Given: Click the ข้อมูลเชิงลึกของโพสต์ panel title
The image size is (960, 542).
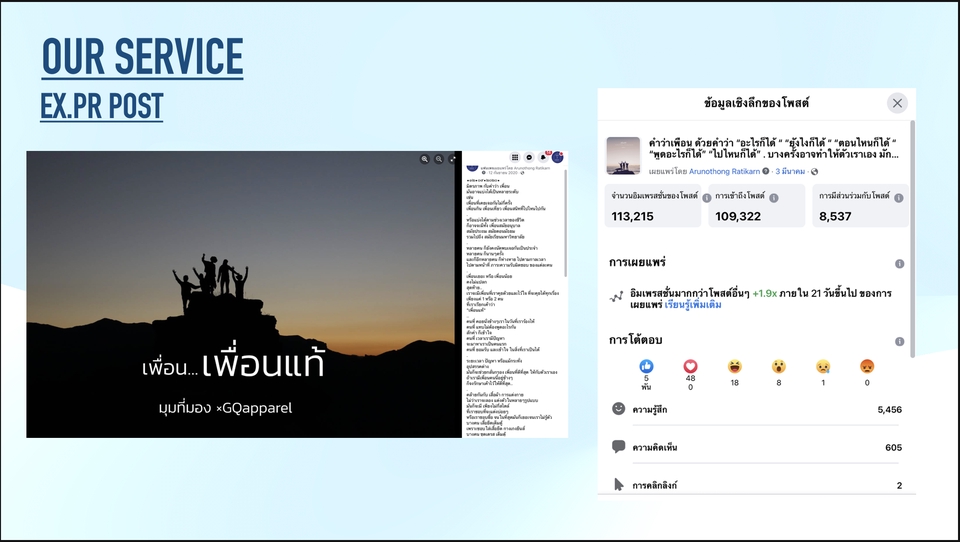Looking at the screenshot, I should [x=756, y=103].
